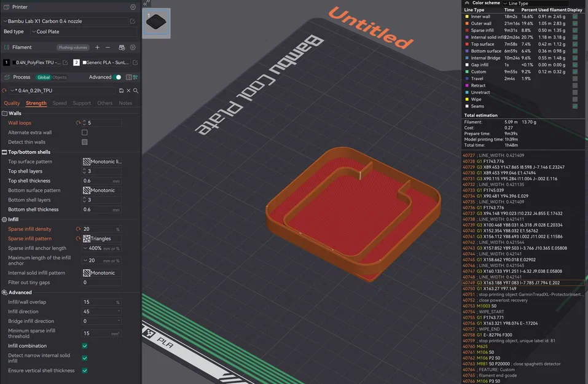
Task: Add a filament with the plus icon
Action: (x=98, y=48)
